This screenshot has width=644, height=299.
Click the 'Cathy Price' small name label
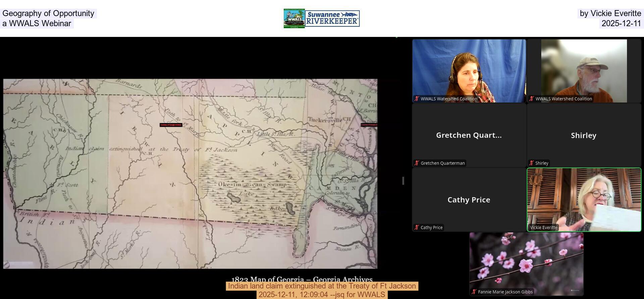click(x=432, y=228)
